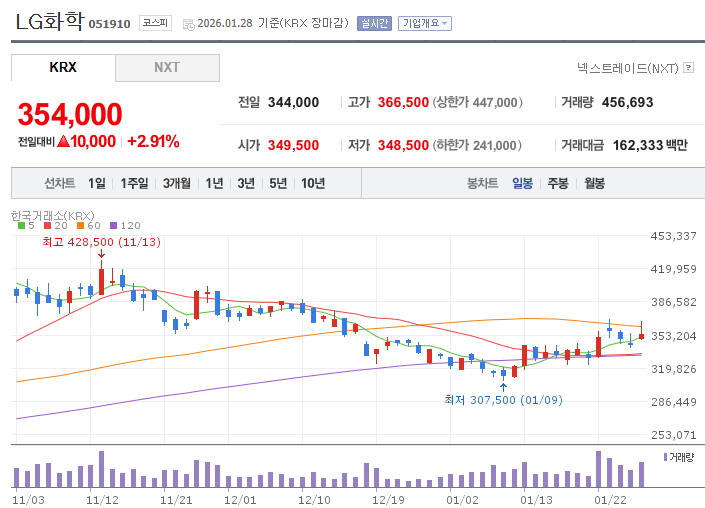Image resolution: width=705 pixels, height=508 pixels.
Task: Click the 353,204 price axis label
Action: coord(674,336)
